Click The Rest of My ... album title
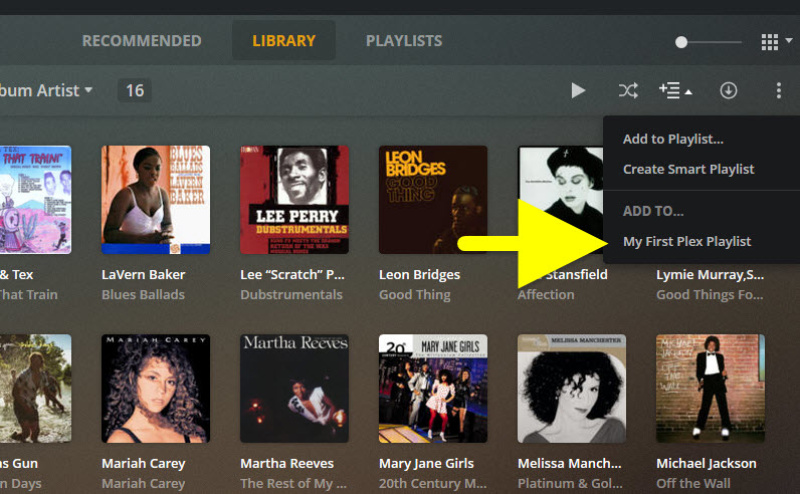Image resolution: width=800 pixels, height=494 pixels. [x=293, y=483]
